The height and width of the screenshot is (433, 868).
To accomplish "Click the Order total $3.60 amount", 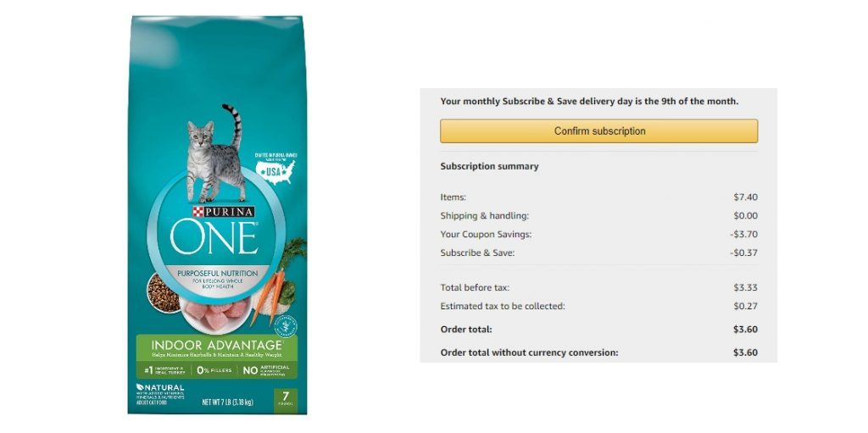I will (x=746, y=330).
